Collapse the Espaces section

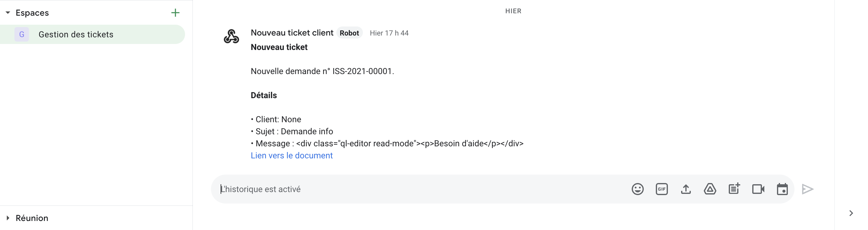pos(8,13)
